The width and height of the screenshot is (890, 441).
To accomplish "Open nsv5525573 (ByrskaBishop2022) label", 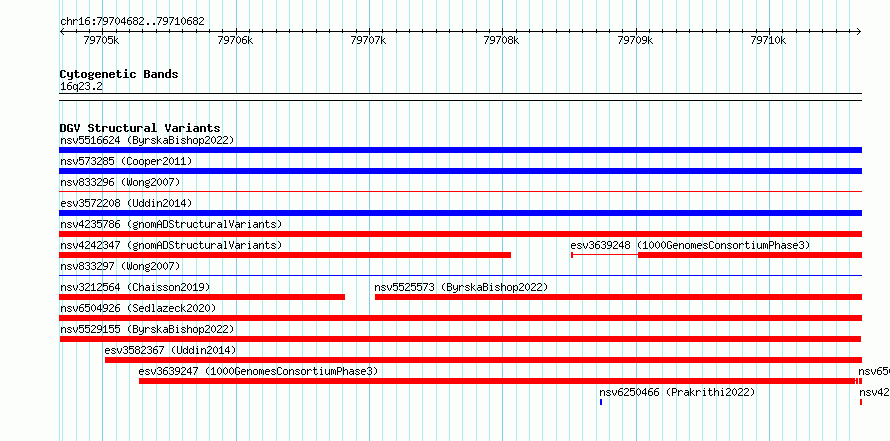I will coord(461,287).
